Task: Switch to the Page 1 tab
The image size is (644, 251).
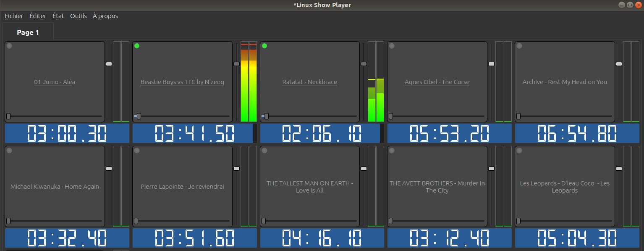Action: click(x=28, y=32)
